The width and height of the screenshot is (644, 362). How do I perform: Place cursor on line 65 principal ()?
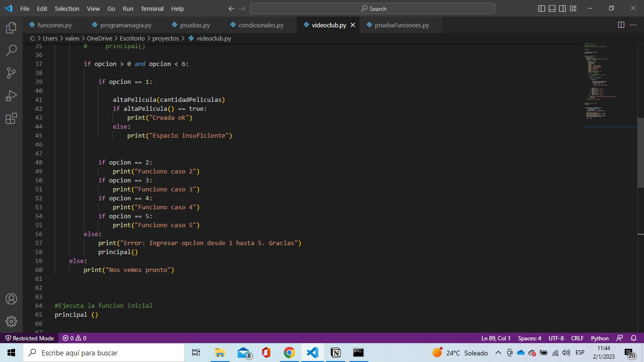coord(76,314)
